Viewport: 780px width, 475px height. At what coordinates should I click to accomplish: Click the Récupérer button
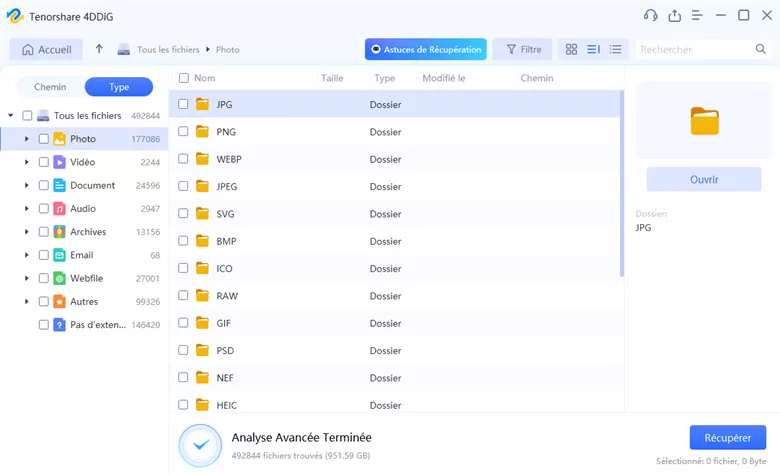[x=727, y=438]
